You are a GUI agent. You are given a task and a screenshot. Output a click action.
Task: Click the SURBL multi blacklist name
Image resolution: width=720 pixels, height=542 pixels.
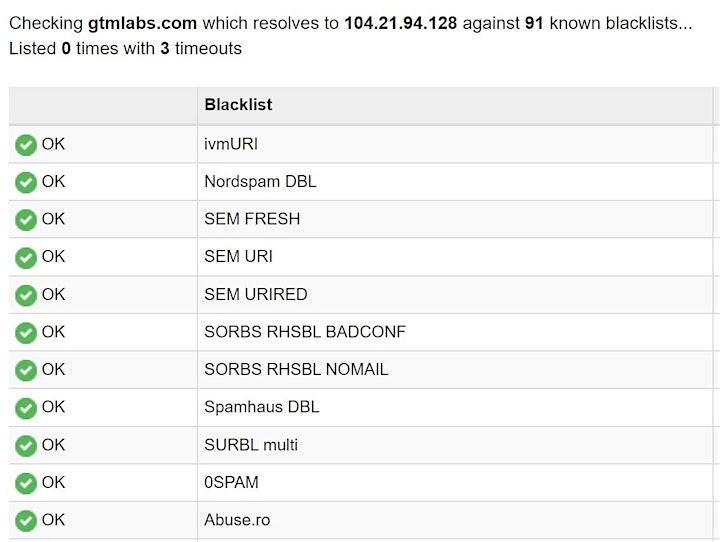(251, 445)
